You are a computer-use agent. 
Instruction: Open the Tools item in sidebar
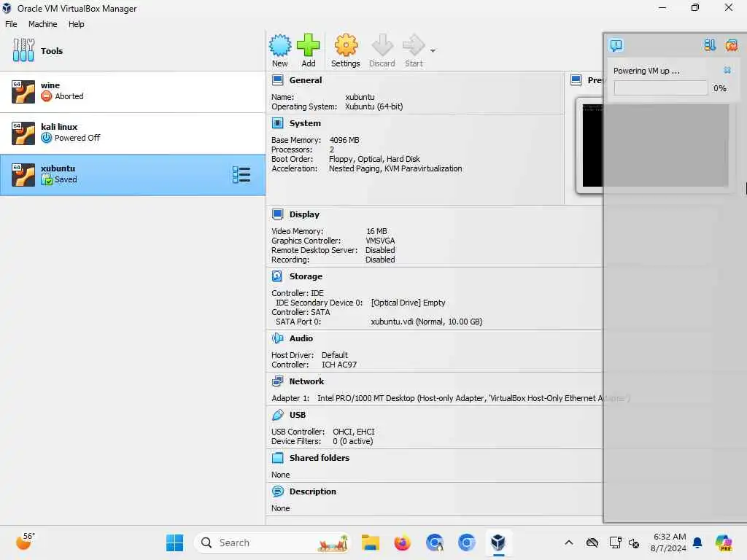pyautogui.click(x=133, y=51)
